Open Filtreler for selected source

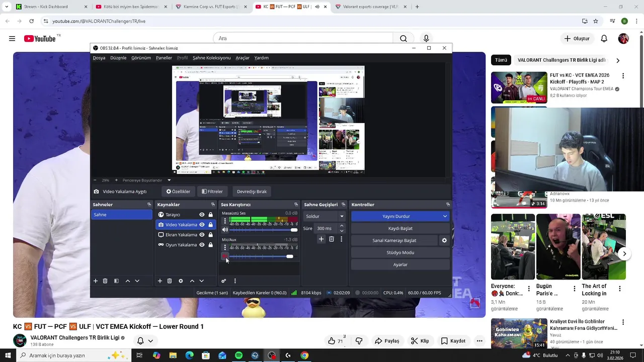tap(212, 192)
